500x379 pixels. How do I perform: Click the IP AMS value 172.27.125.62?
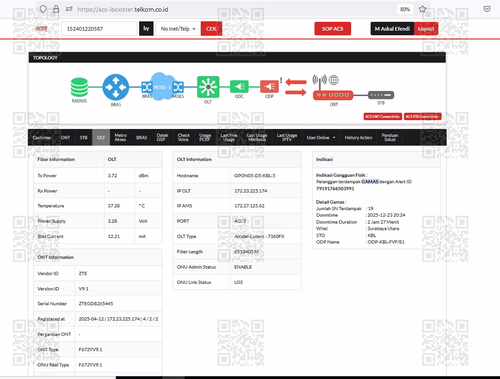(249, 206)
